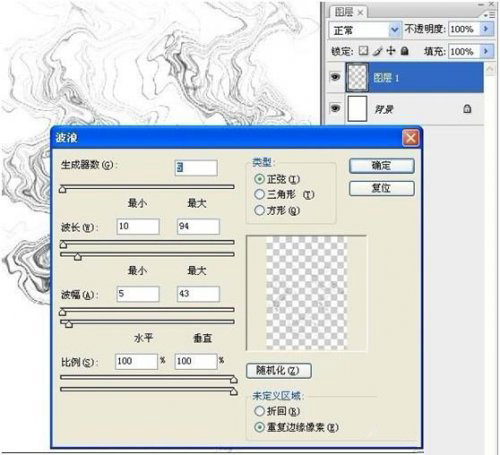Close the 图层 tab with its x
The height and width of the screenshot is (455, 500).
[x=360, y=13]
